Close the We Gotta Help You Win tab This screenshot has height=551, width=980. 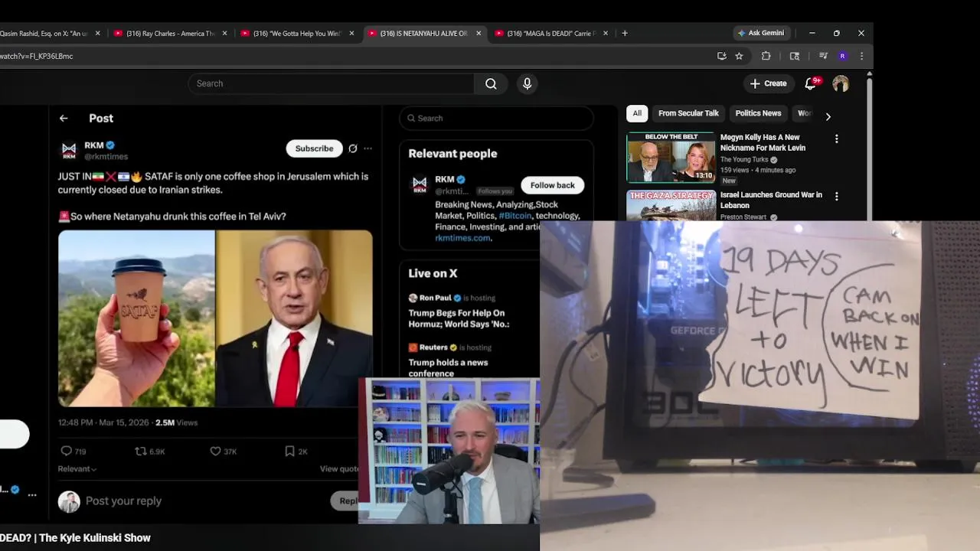click(x=351, y=33)
